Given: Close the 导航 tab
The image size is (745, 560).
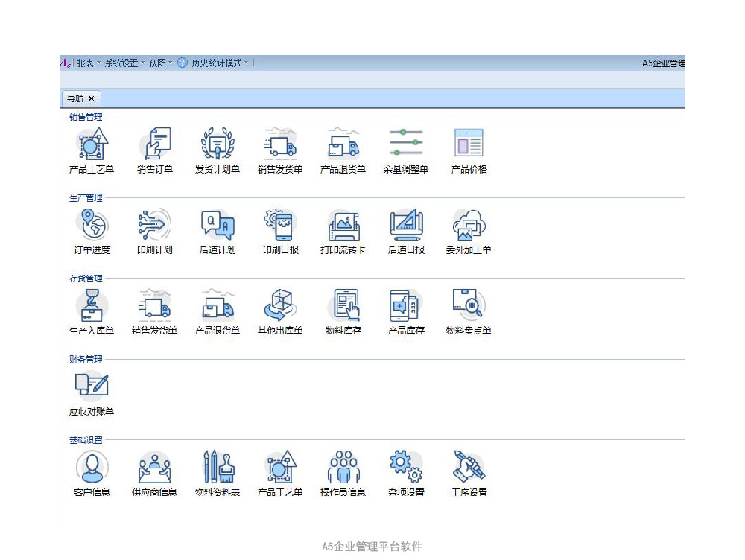Looking at the screenshot, I should tap(91, 98).
